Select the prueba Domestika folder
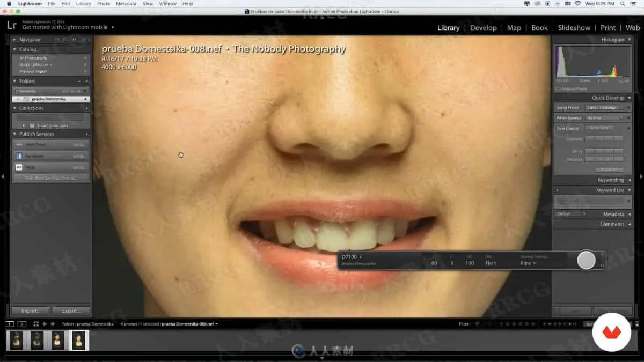The image size is (644, 362). [51, 99]
